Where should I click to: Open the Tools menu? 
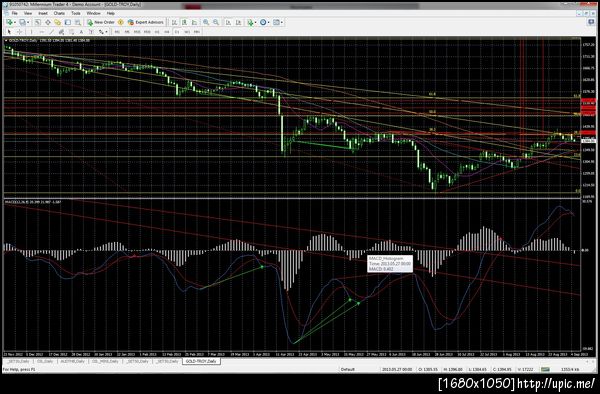pos(76,13)
